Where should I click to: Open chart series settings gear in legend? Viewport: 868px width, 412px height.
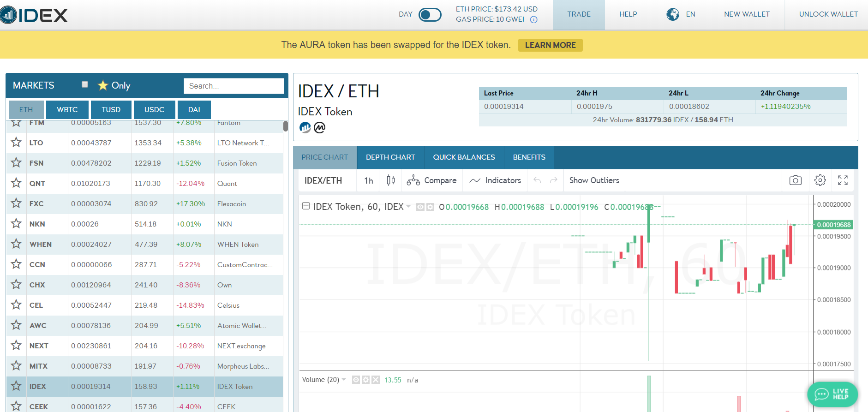[x=430, y=207]
